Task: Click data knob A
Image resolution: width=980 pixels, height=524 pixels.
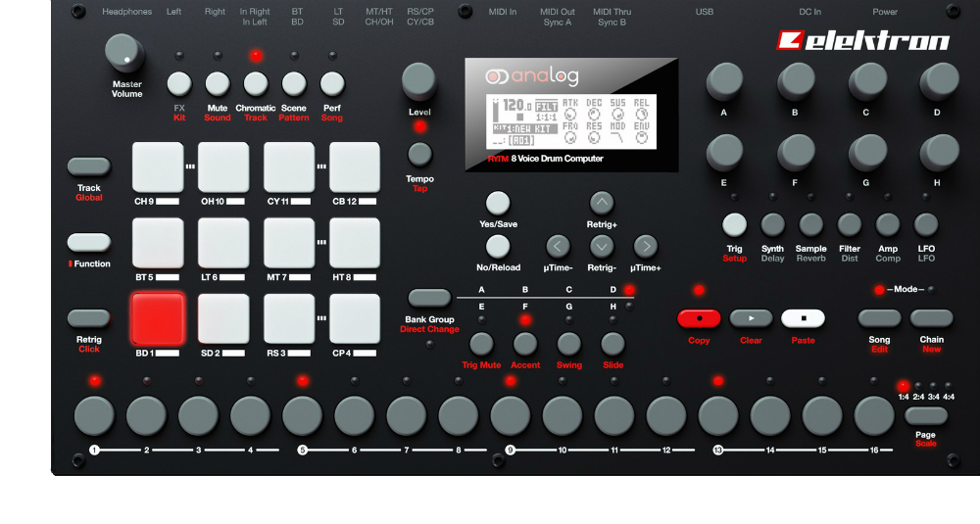Action: point(724,82)
